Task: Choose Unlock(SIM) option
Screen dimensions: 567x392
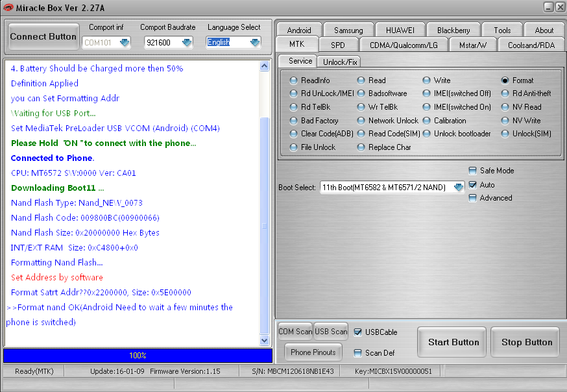Action: (x=527, y=134)
